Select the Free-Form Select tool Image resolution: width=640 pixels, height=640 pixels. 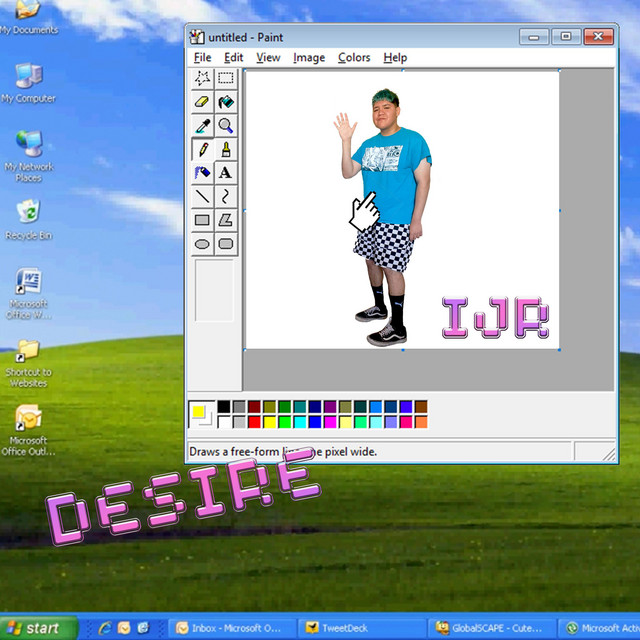coord(202,79)
